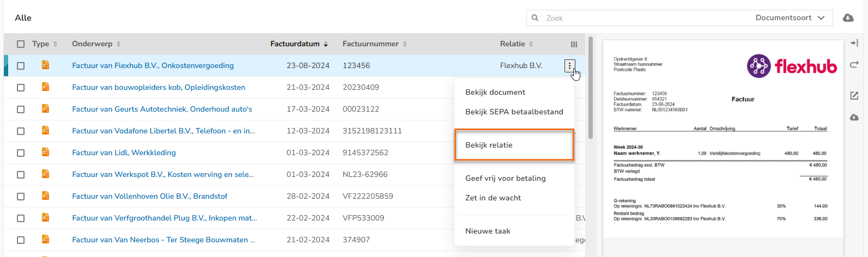
Task: Click into the Zoek search field
Action: (x=627, y=18)
